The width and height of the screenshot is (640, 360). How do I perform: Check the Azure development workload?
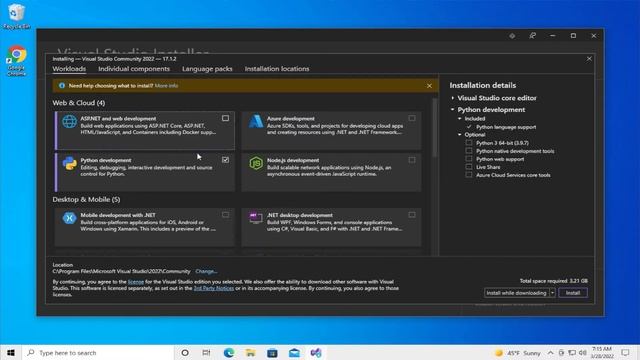point(412,118)
